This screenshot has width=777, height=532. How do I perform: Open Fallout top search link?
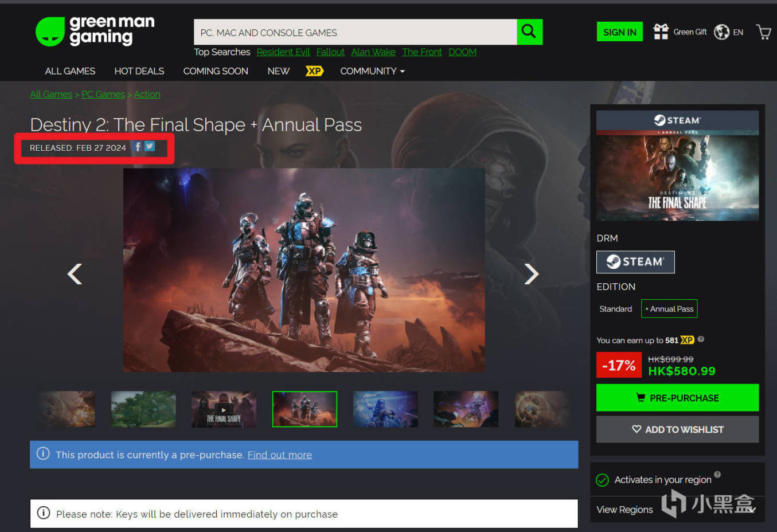pyautogui.click(x=330, y=52)
